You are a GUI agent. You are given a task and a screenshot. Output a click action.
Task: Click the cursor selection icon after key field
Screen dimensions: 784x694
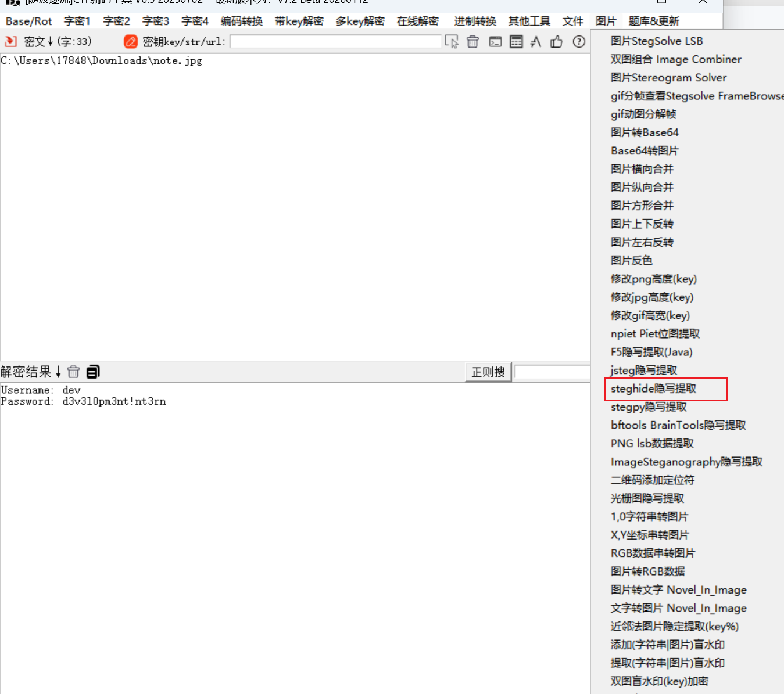(452, 42)
